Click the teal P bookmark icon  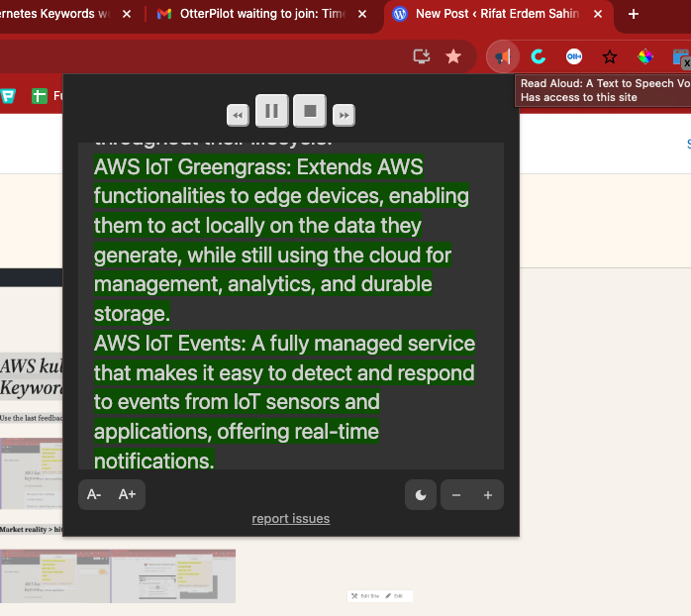pos(8,96)
